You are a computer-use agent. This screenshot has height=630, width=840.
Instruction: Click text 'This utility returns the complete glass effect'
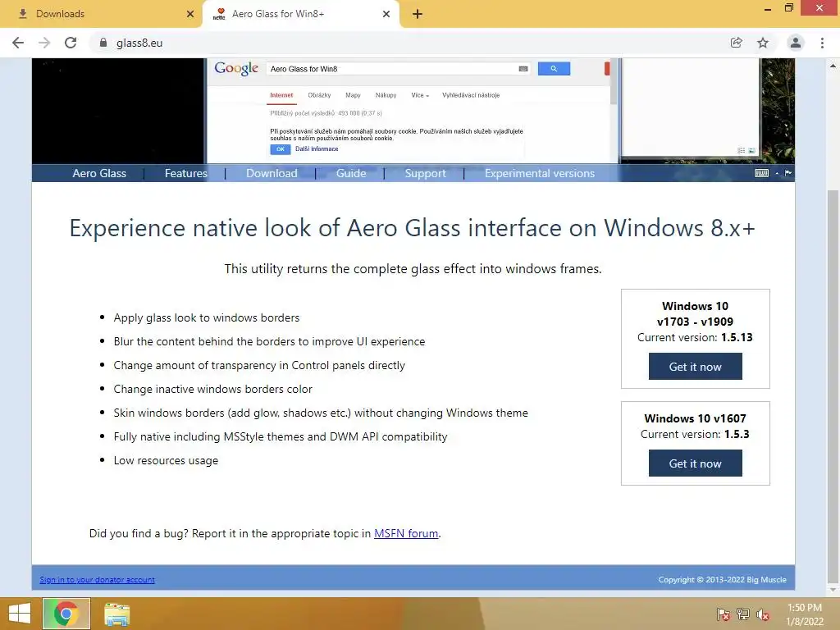[x=413, y=268]
